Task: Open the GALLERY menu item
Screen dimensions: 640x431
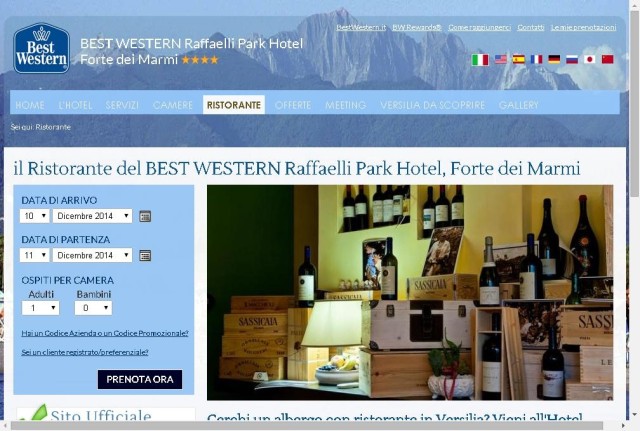Action: point(518,105)
